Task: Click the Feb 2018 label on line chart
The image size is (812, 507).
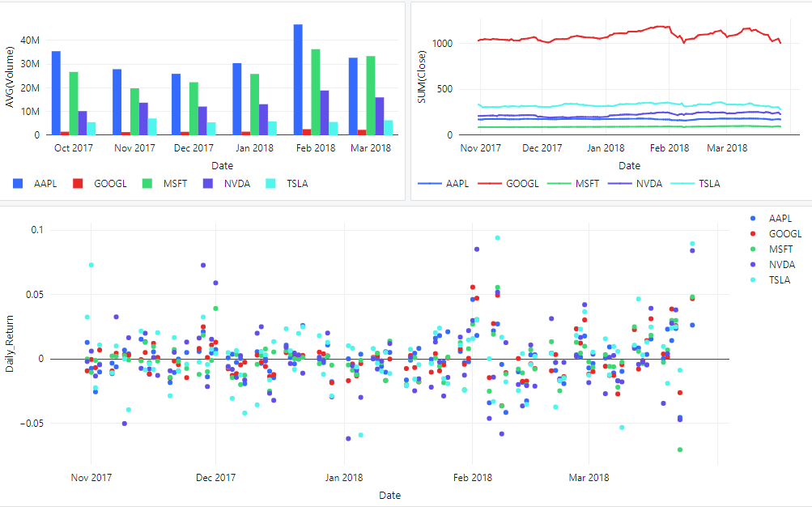Action: (670, 148)
